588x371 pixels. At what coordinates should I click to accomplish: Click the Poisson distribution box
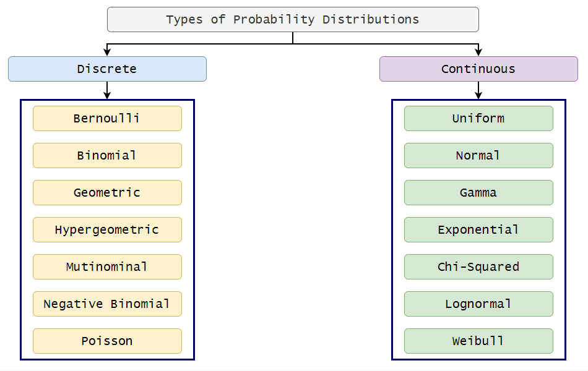pyautogui.click(x=107, y=341)
